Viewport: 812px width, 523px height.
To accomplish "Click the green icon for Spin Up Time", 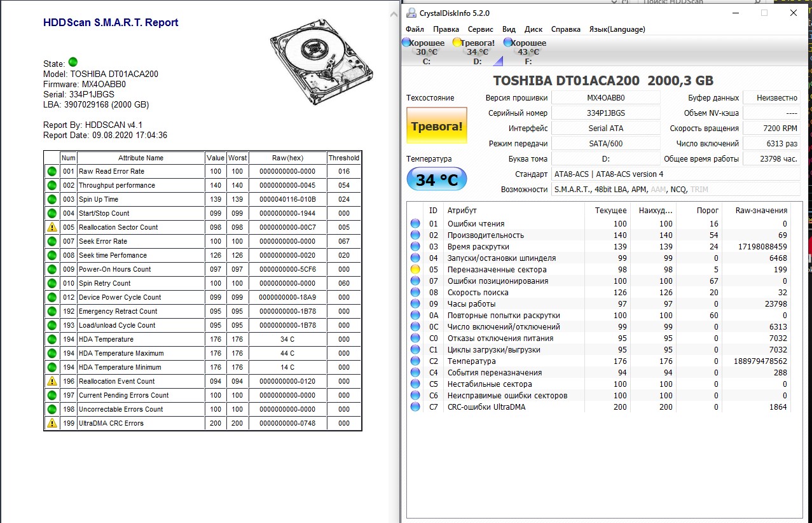I will pos(52,199).
